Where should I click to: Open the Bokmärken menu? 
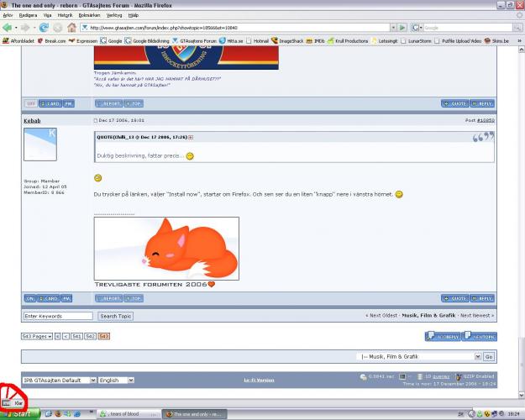pos(89,14)
